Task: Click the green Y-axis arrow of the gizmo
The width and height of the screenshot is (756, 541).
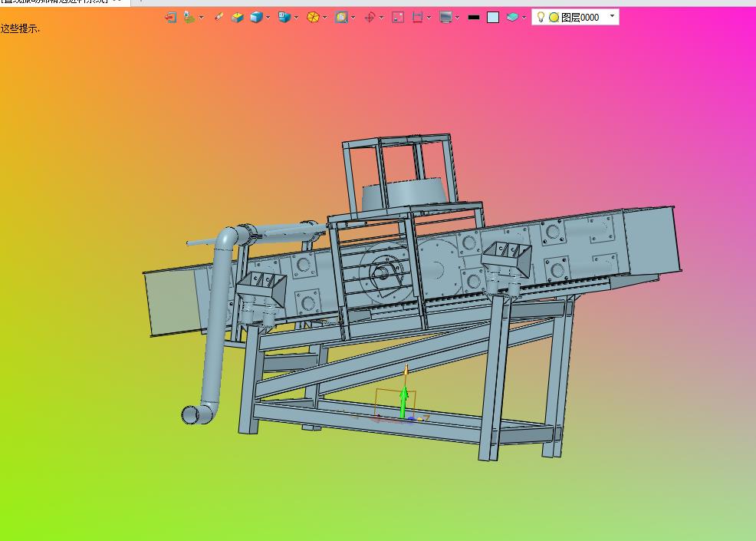Action: click(404, 402)
